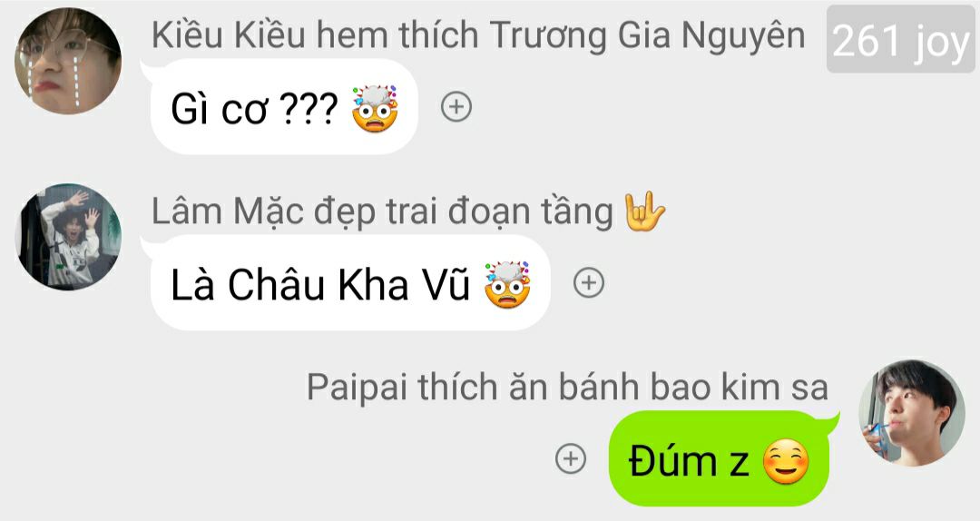Image resolution: width=980 pixels, height=521 pixels.
Task: Select the 'Là Châu Kha Vũ' message text
Action: pos(320,285)
